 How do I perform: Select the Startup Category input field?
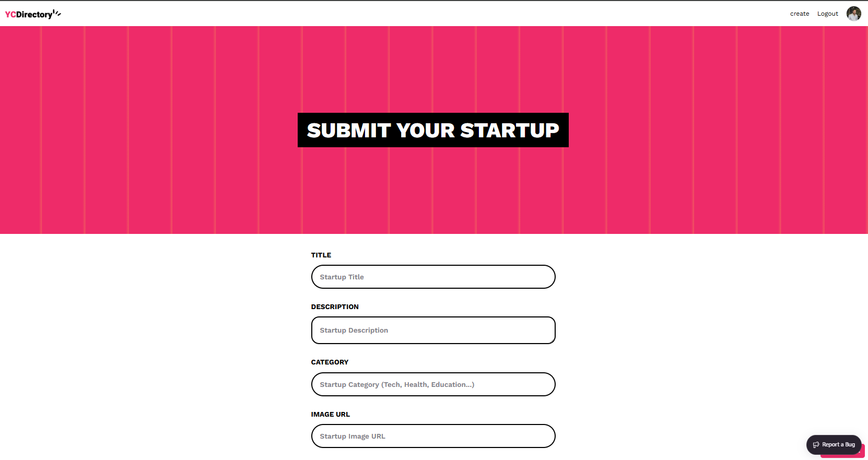click(433, 384)
